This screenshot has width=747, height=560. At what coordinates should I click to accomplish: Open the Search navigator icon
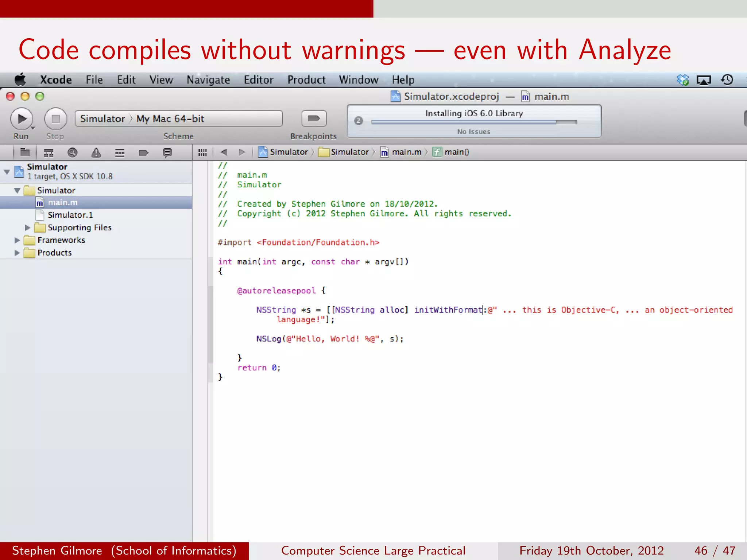(x=72, y=152)
